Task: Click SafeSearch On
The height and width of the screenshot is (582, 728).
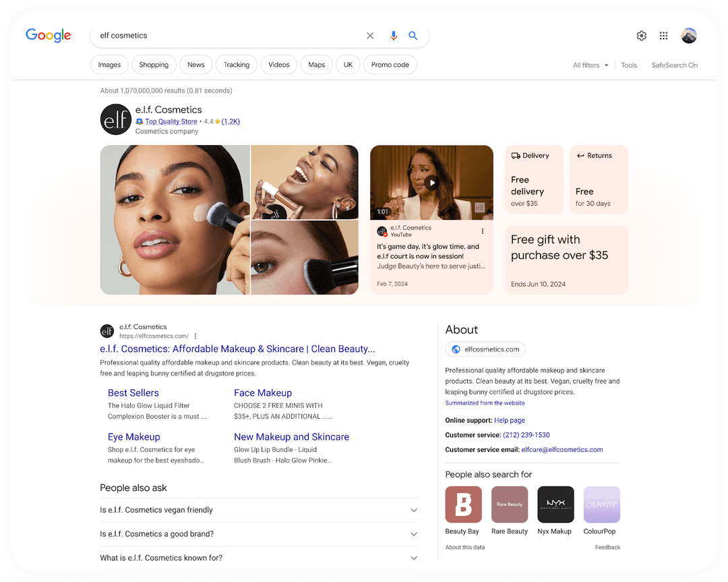Action: coord(674,65)
